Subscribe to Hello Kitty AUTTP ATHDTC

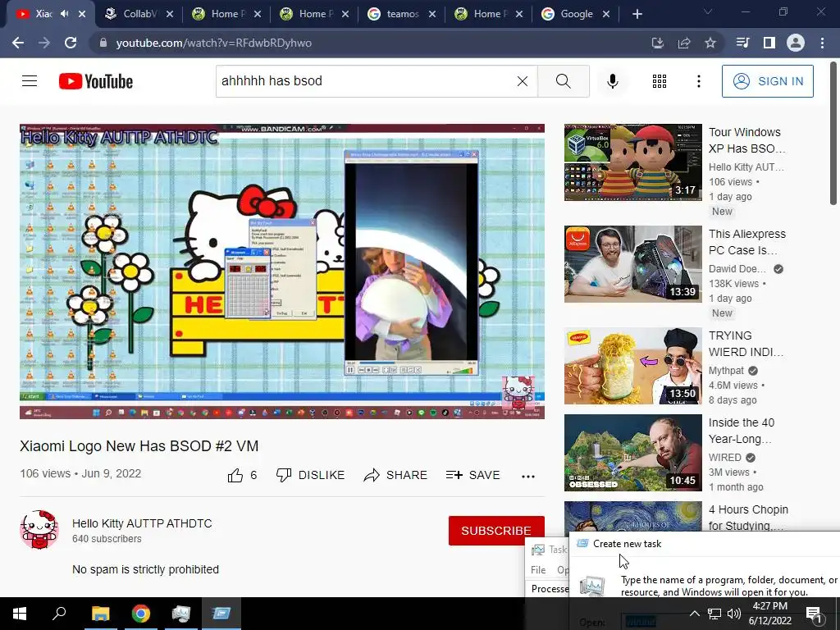496,531
